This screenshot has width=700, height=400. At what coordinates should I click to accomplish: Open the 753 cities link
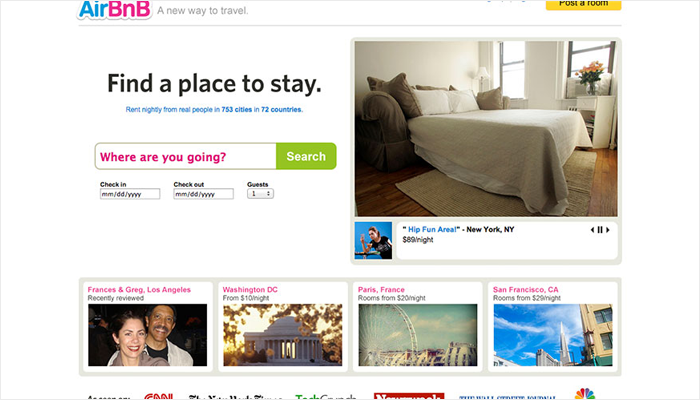click(x=237, y=109)
